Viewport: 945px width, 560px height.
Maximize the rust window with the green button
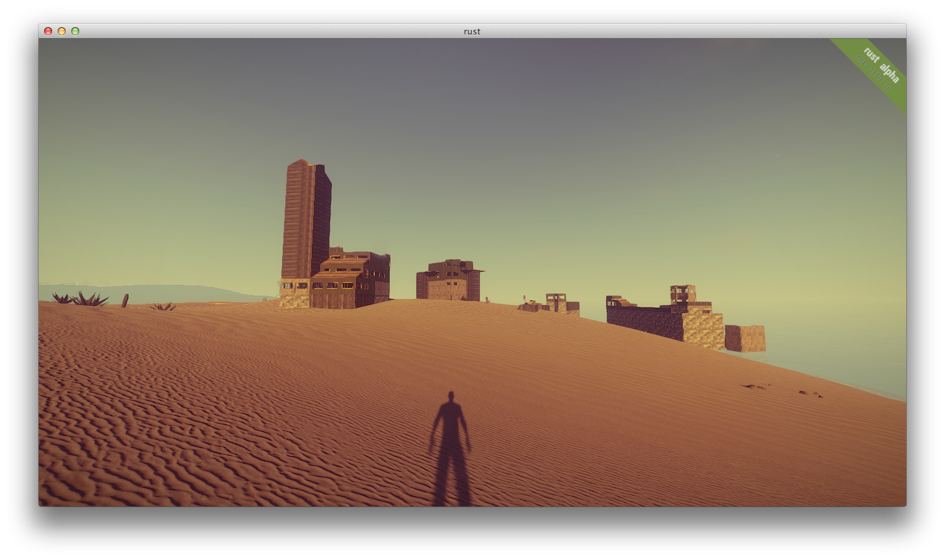tap(75, 31)
